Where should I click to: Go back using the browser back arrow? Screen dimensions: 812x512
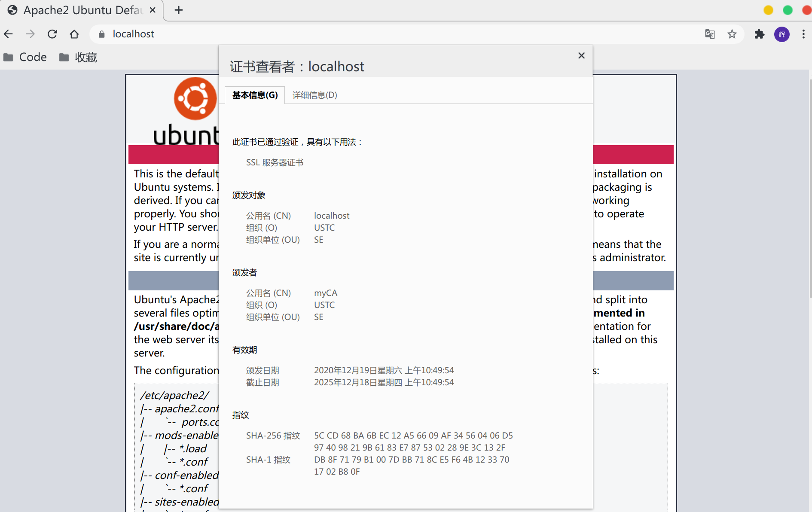[9, 34]
